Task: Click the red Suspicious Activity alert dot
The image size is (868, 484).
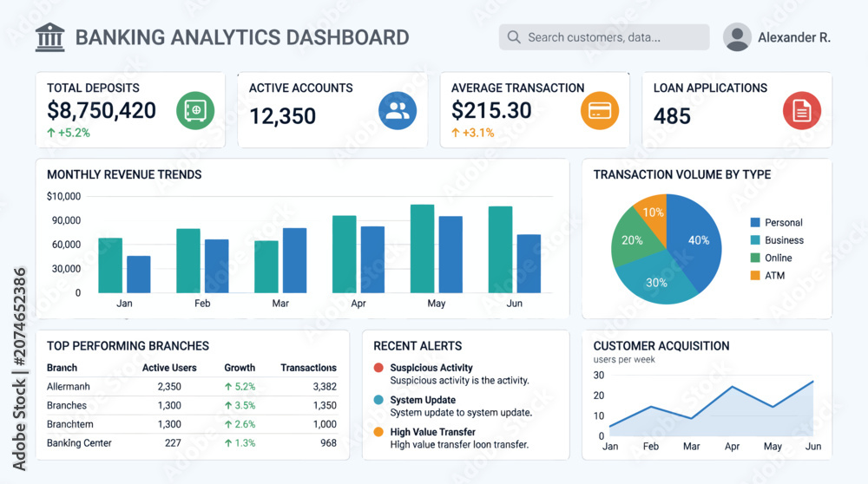Action: pos(378,367)
